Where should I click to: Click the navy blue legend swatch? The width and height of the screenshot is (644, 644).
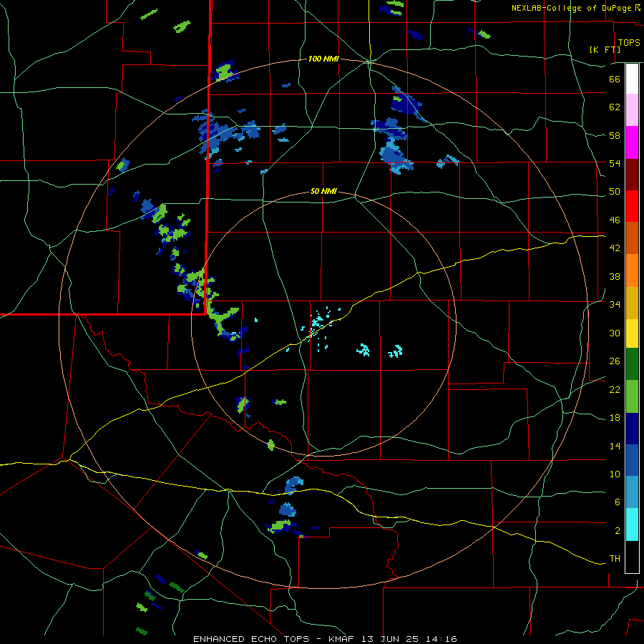click(632, 429)
